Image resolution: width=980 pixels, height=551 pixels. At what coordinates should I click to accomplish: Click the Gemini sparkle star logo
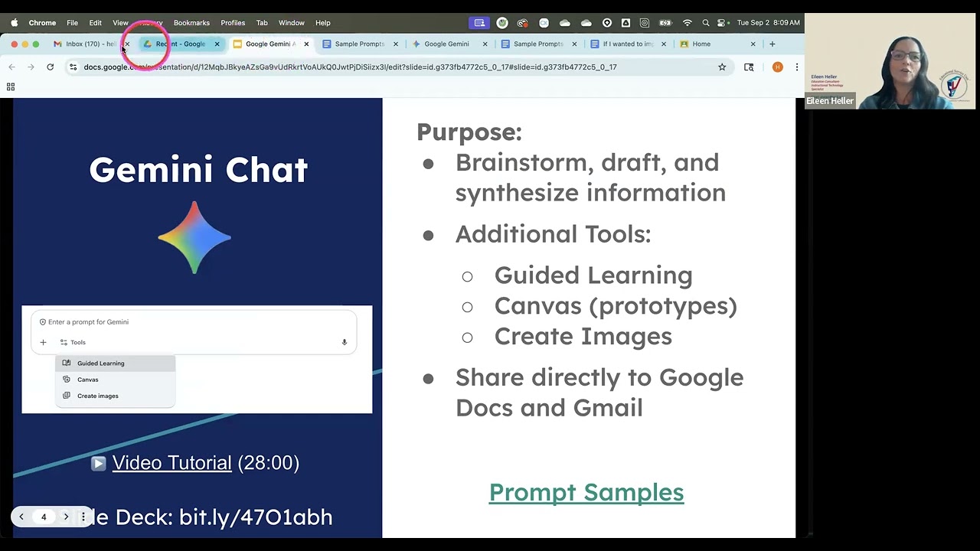(x=194, y=237)
